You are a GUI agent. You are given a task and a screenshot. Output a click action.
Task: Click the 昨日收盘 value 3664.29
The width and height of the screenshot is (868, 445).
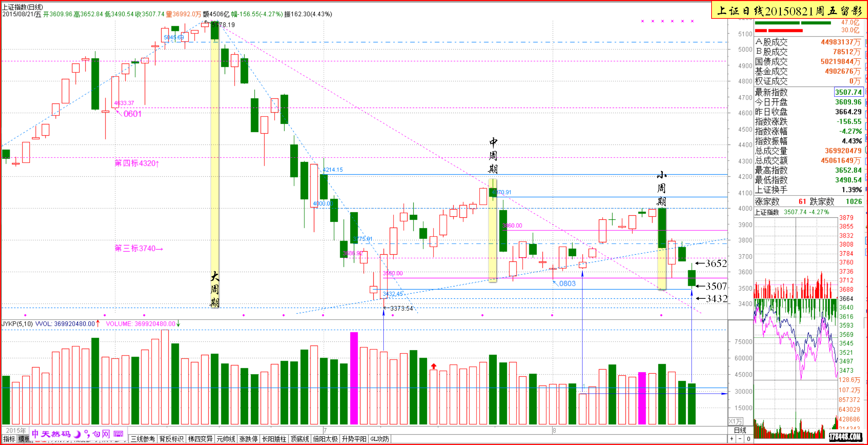(848, 112)
